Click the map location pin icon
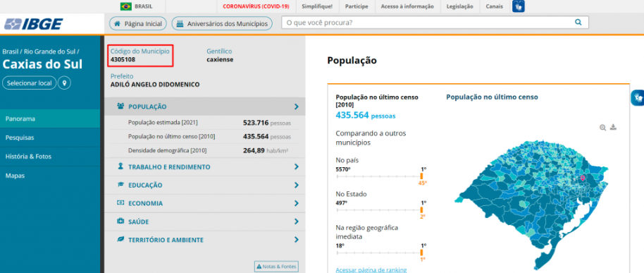The height and width of the screenshot is (273, 644). [x=64, y=83]
